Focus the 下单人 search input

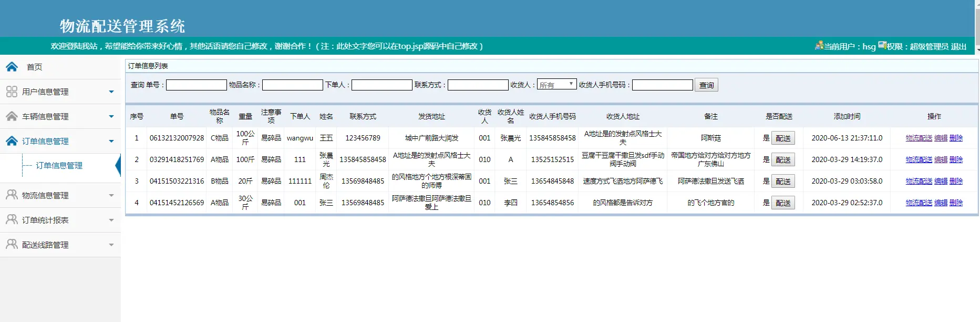coord(382,85)
